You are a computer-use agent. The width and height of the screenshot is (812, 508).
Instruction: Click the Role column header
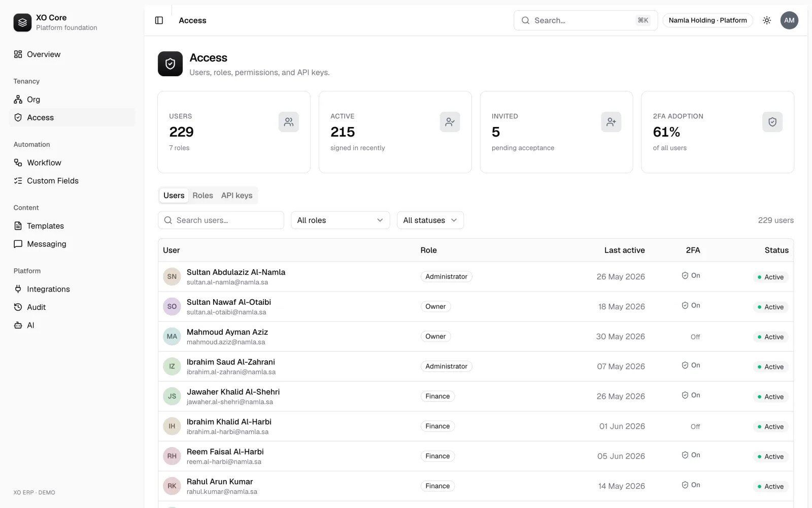(x=428, y=250)
